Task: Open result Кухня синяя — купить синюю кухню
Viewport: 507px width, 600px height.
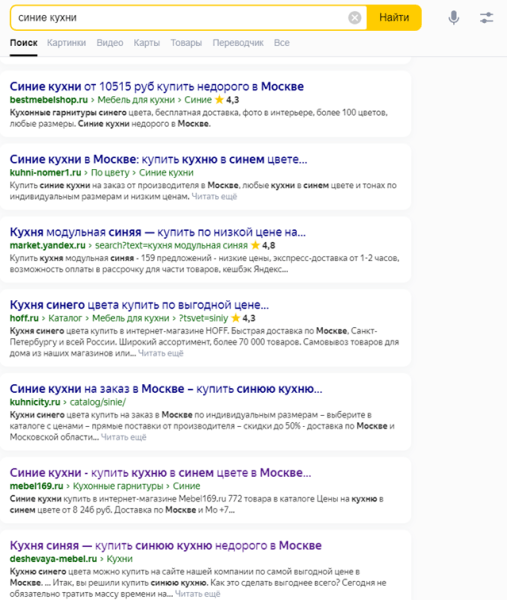Action: [x=166, y=546]
